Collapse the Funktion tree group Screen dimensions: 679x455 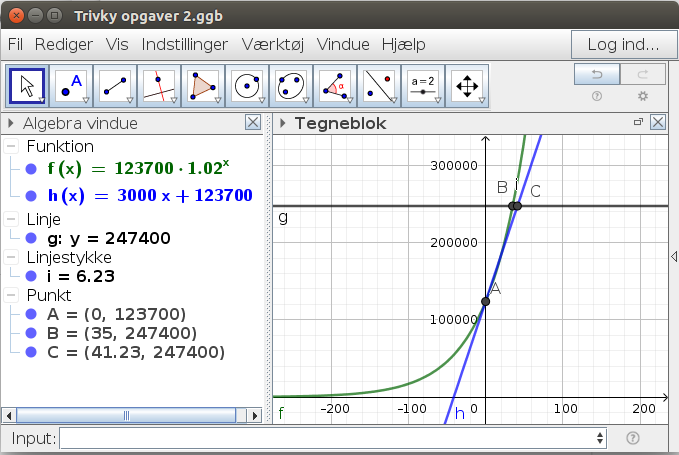(x=11, y=146)
